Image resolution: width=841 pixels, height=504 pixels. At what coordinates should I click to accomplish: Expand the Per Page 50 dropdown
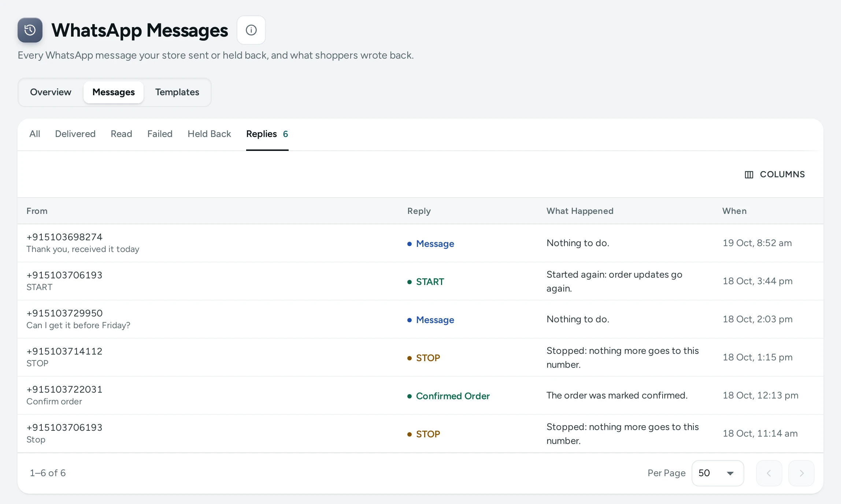coord(718,473)
